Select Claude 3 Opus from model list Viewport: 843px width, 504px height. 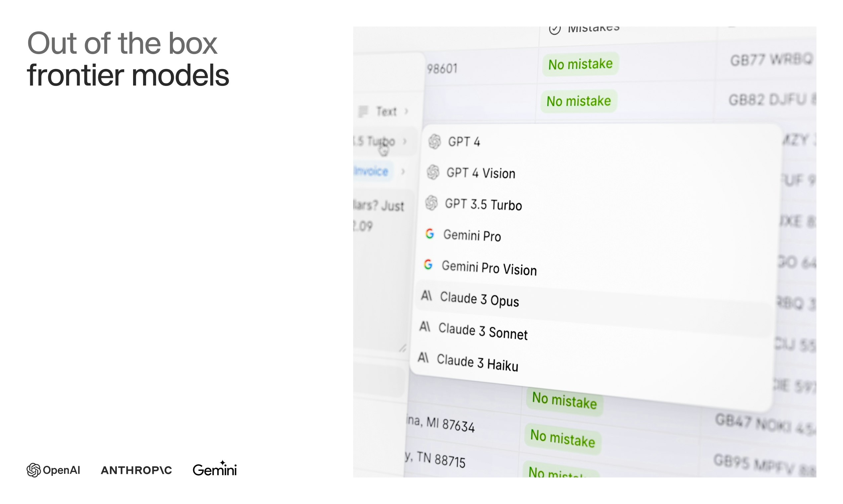pyautogui.click(x=479, y=299)
